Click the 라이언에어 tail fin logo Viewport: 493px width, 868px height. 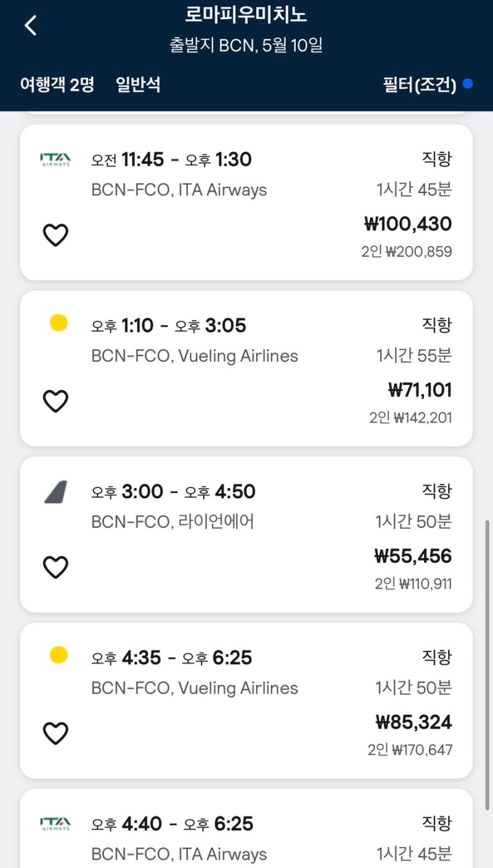(x=55, y=492)
